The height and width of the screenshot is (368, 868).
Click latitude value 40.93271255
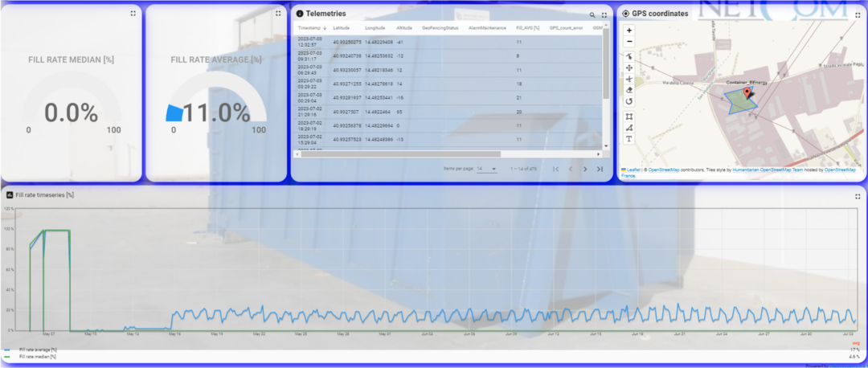(347, 84)
